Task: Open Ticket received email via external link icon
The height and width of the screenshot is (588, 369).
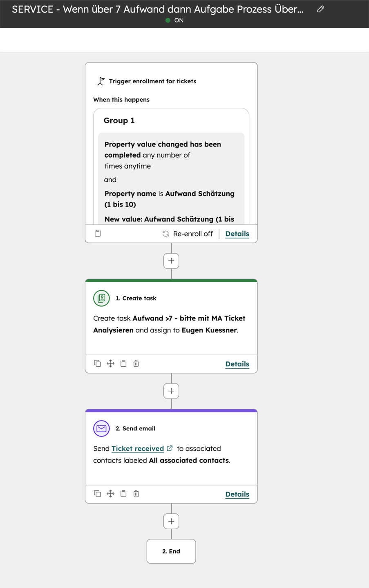Action: [x=170, y=448]
